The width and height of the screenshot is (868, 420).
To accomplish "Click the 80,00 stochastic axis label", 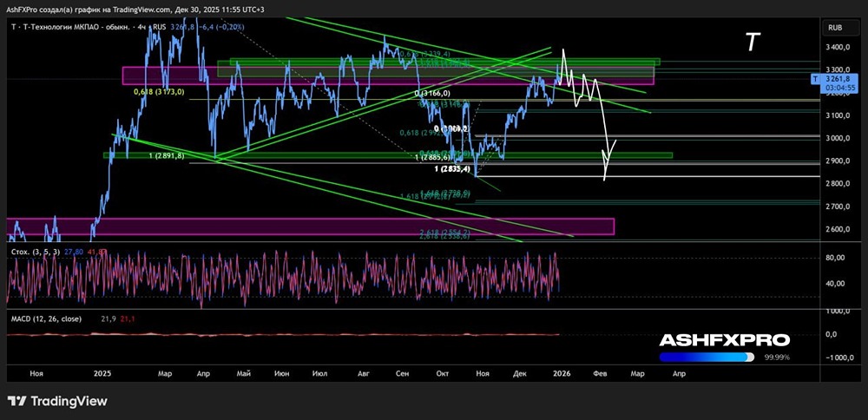I will tap(835, 258).
